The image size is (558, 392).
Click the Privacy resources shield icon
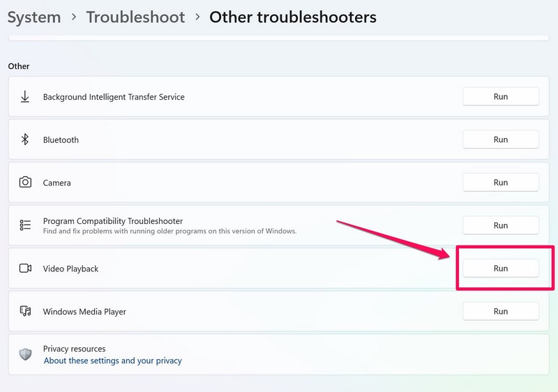(25, 354)
